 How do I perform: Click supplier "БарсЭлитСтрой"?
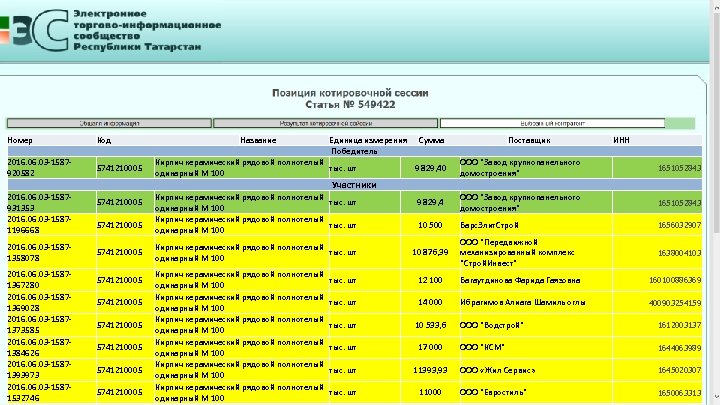tap(489, 225)
